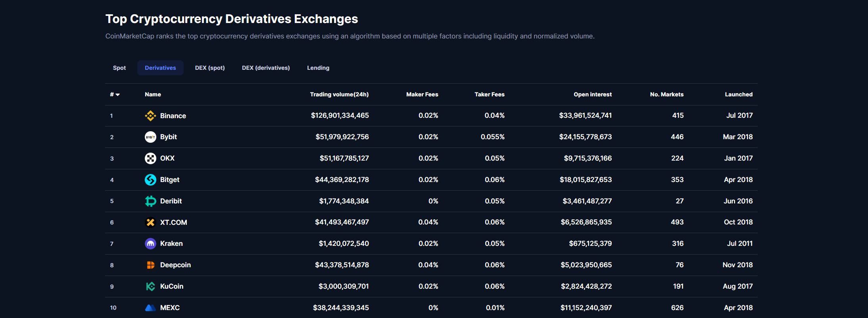Click the MEXC logo icon
Viewport: 868px width, 318px height.
click(150, 308)
